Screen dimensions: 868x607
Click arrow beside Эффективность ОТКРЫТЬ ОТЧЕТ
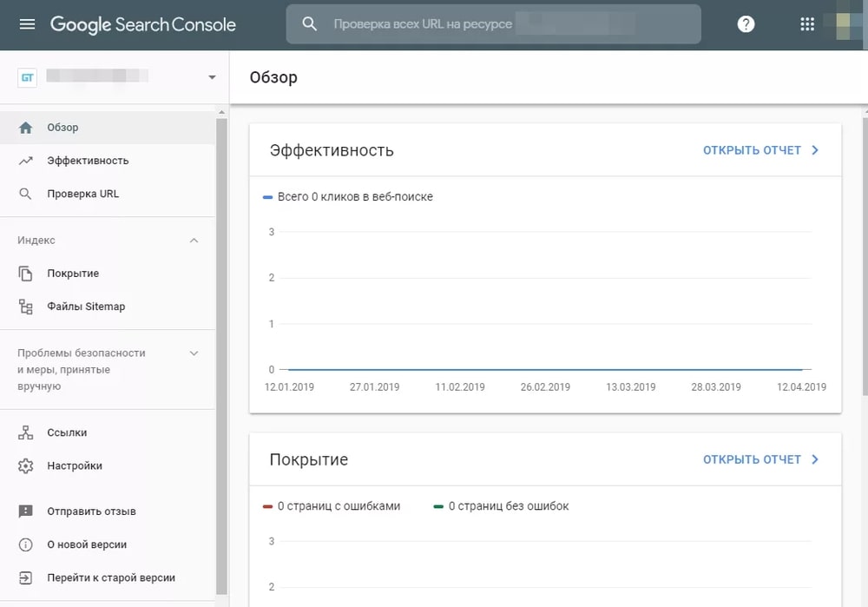pyautogui.click(x=815, y=150)
